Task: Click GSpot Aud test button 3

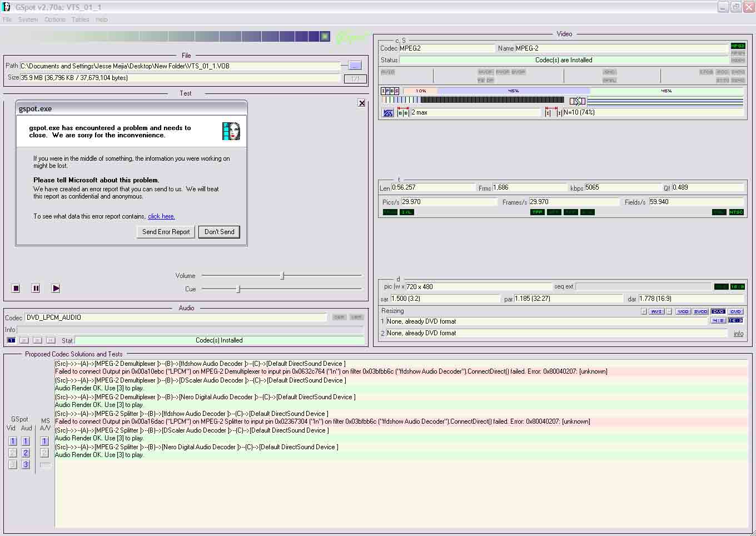Action: click(x=26, y=464)
